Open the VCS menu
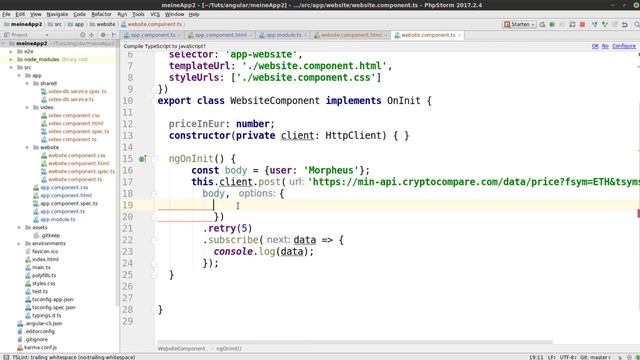 pyautogui.click(x=155, y=14)
